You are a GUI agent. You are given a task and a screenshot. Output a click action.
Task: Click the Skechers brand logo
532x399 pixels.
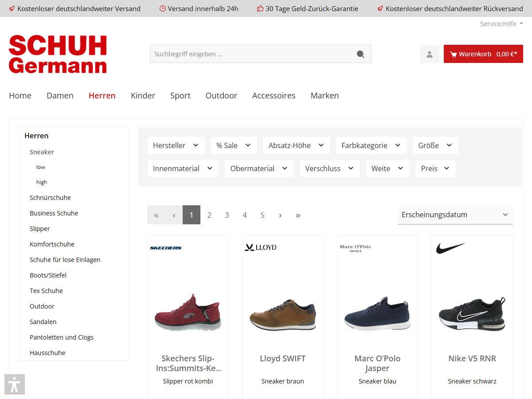pyautogui.click(x=166, y=248)
